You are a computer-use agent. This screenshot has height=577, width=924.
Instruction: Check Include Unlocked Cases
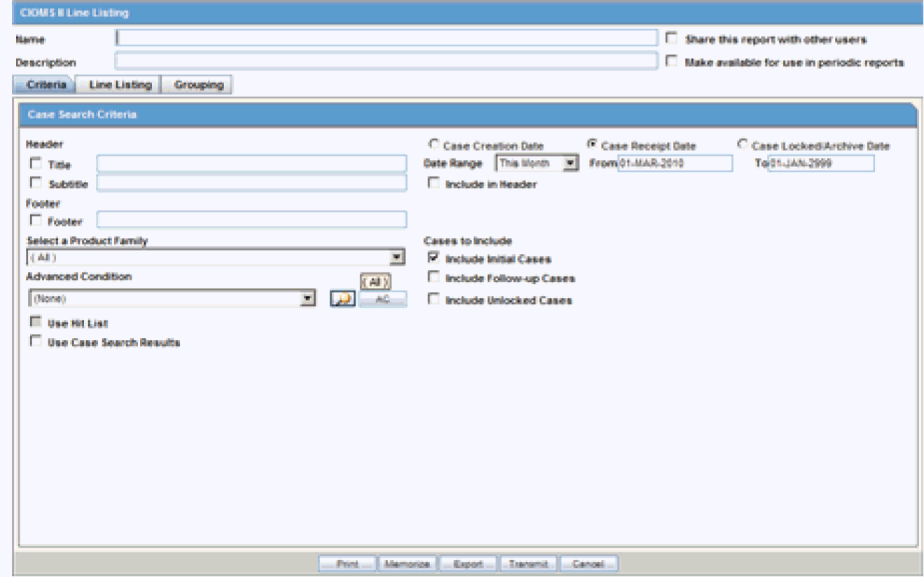(434, 300)
